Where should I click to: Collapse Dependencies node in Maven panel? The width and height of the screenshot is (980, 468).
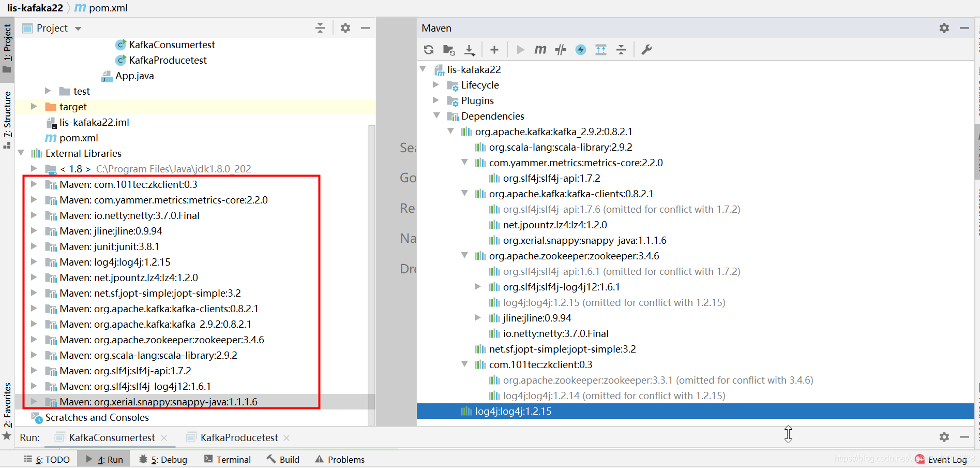pyautogui.click(x=437, y=115)
